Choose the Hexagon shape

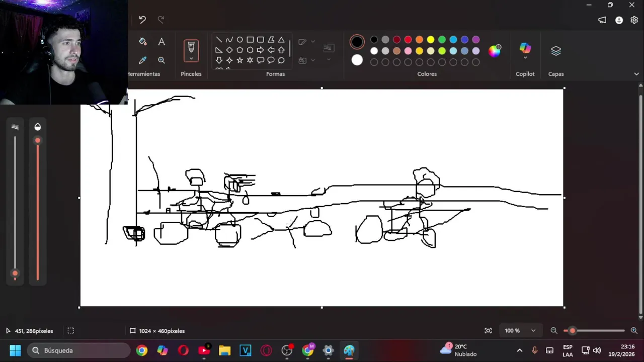pos(250,50)
